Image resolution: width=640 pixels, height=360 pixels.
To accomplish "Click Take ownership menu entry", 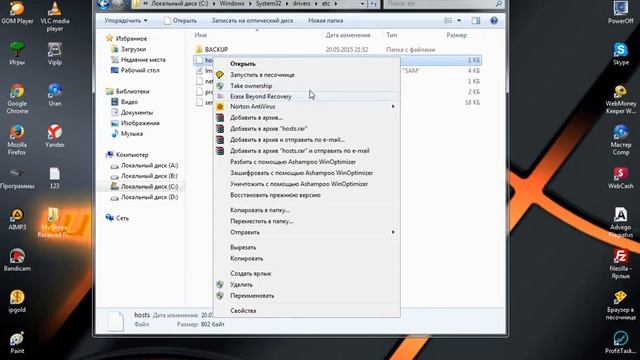I will click(x=307, y=86).
